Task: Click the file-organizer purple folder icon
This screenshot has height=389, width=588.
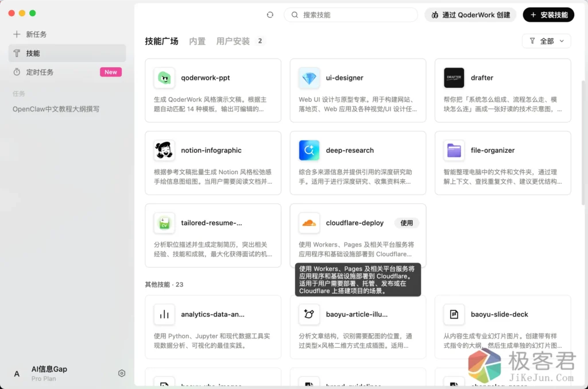Action: tap(454, 151)
